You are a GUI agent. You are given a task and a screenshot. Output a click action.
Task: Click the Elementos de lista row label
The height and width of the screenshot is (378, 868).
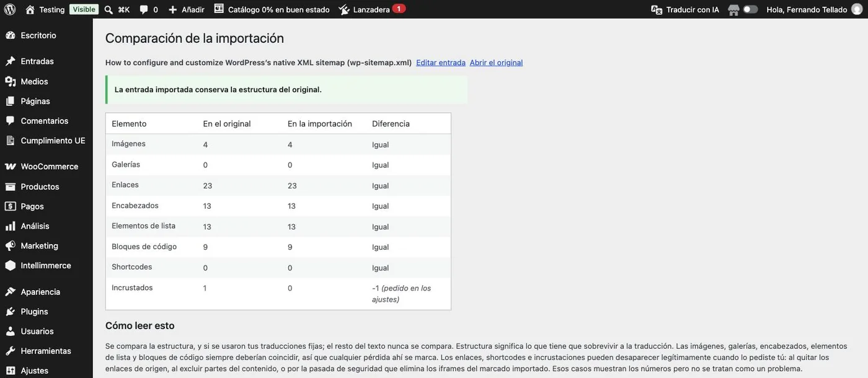(143, 226)
